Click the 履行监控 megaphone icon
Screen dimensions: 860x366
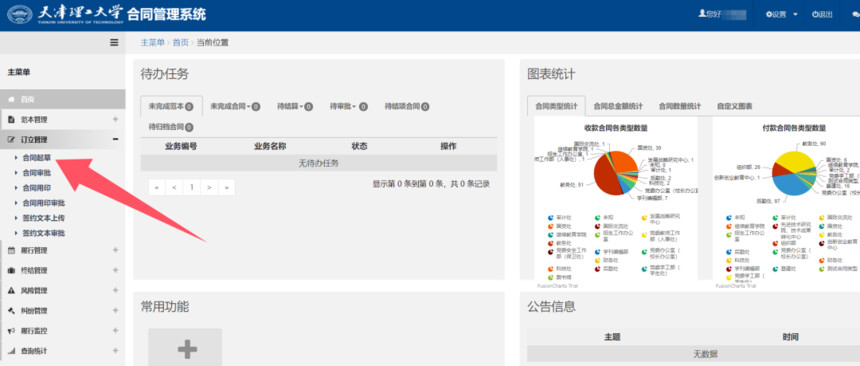coord(11,331)
